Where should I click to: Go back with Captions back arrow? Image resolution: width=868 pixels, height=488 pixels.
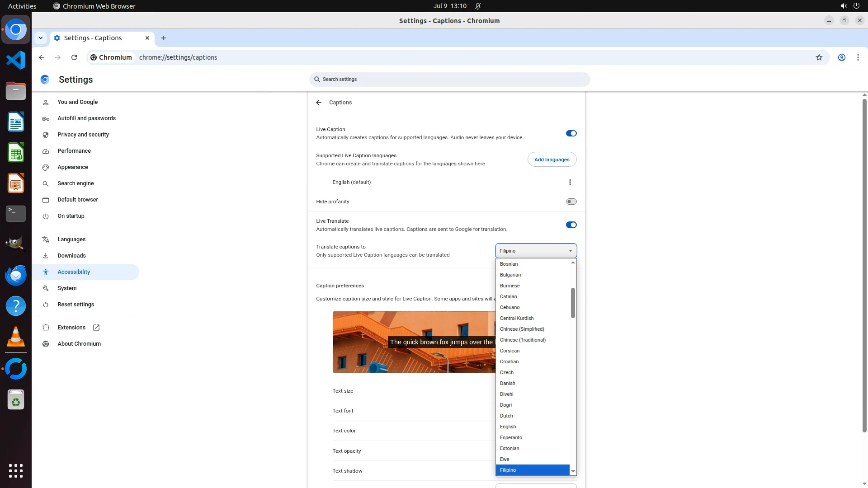pyautogui.click(x=319, y=103)
